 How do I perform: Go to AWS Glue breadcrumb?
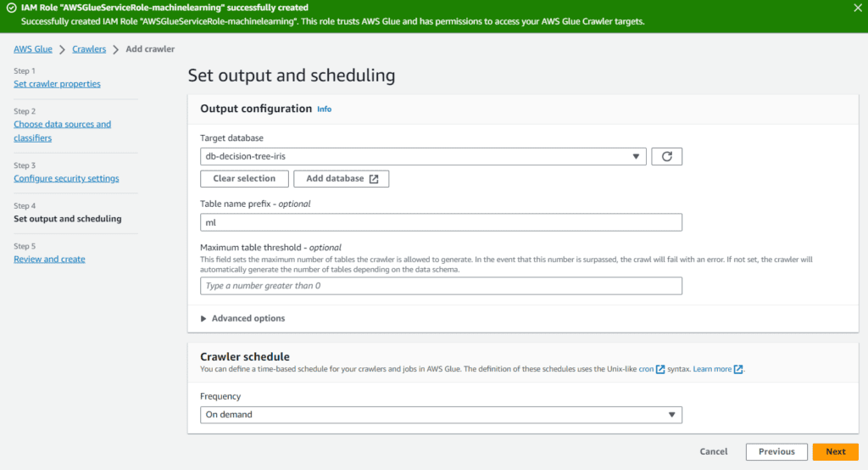33,49
